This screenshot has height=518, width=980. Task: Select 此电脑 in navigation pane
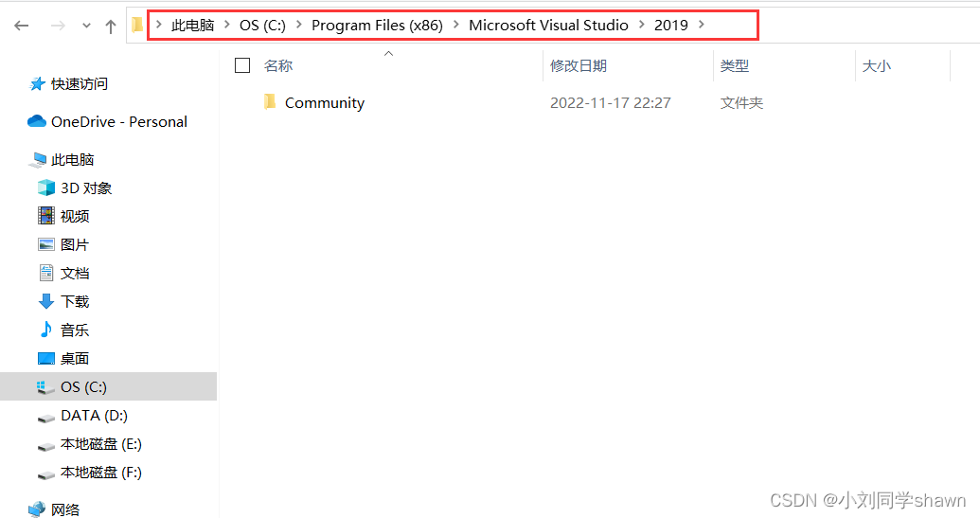pyautogui.click(x=73, y=160)
